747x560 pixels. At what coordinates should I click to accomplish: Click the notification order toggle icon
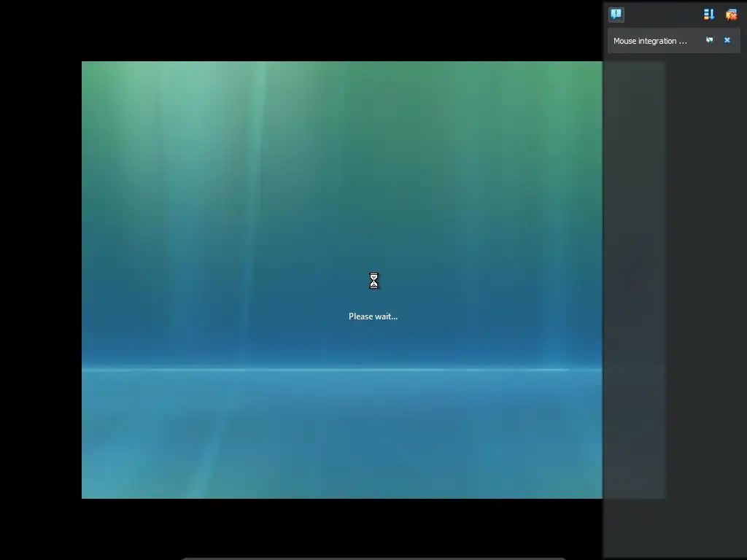point(709,15)
